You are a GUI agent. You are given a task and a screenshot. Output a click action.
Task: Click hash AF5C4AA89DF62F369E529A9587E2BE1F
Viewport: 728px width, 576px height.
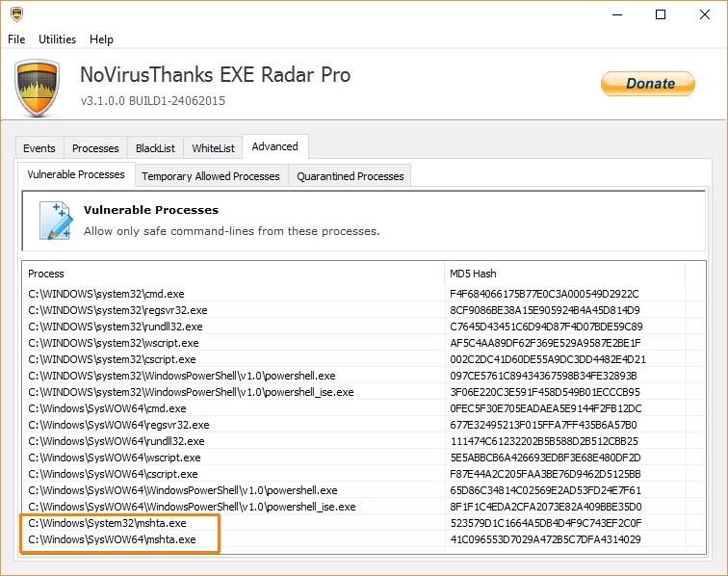click(x=545, y=343)
